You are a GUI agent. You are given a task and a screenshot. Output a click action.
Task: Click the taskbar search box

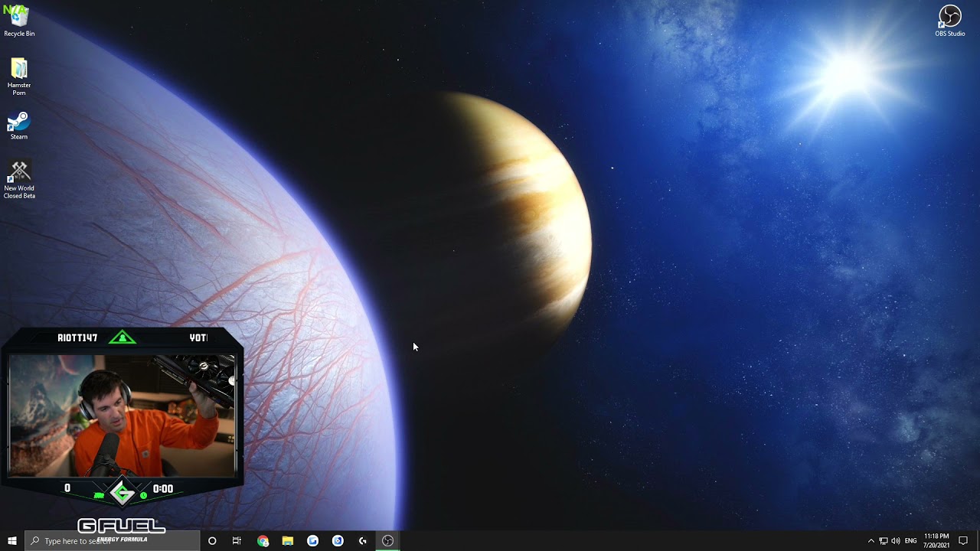click(x=113, y=541)
